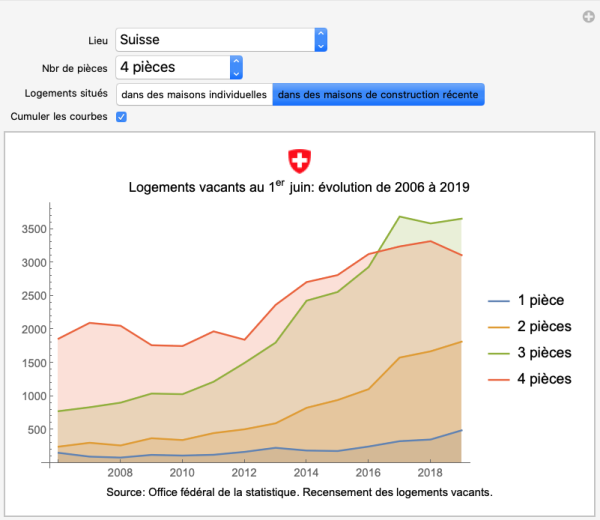The image size is (600, 520).
Task: Click the orange 2 pièces legend swatch
Action: [x=499, y=327]
